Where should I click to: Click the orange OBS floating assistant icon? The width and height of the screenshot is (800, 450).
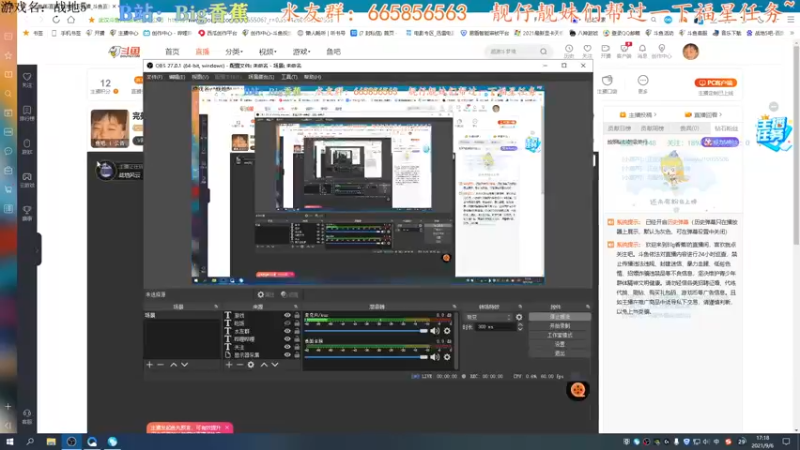click(x=578, y=390)
